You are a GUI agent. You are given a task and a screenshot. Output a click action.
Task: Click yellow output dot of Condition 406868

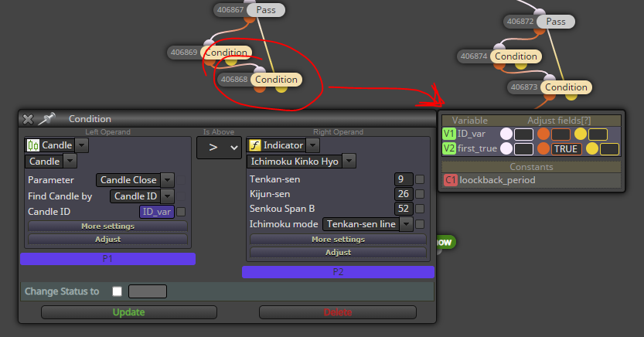pos(281,88)
